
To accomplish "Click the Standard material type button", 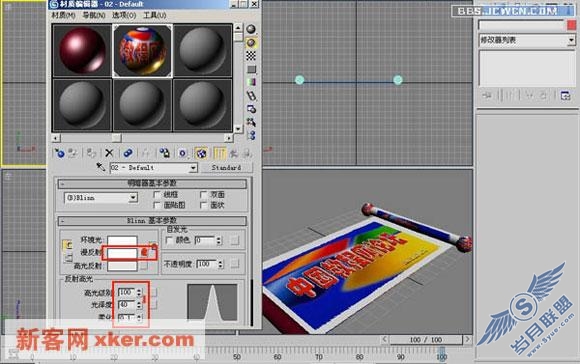I will 226,168.
